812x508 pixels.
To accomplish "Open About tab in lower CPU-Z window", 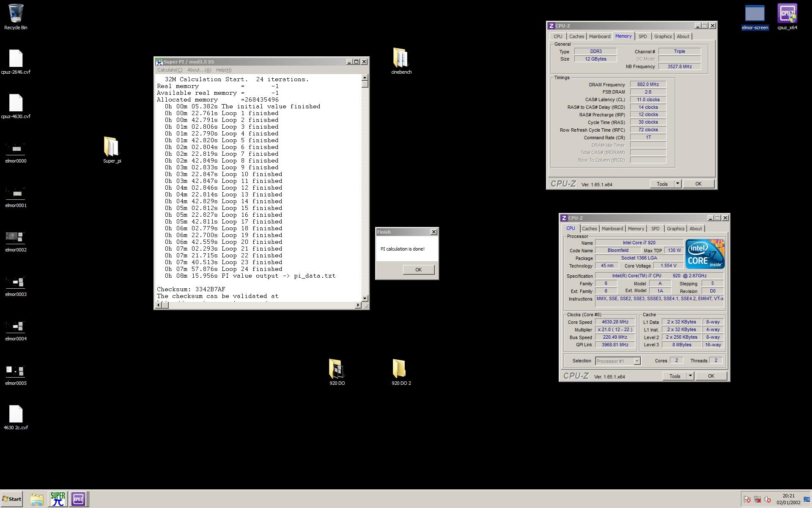I will [x=696, y=229].
